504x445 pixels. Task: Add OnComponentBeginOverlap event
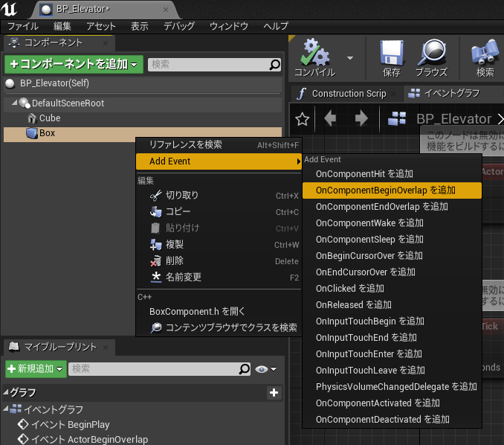pyautogui.click(x=392, y=191)
